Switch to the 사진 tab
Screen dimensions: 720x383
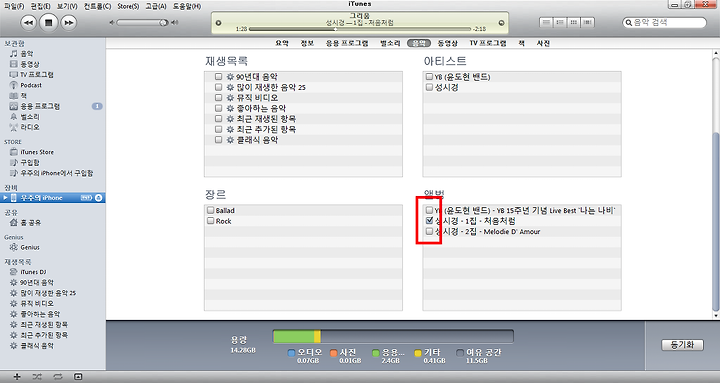point(543,43)
